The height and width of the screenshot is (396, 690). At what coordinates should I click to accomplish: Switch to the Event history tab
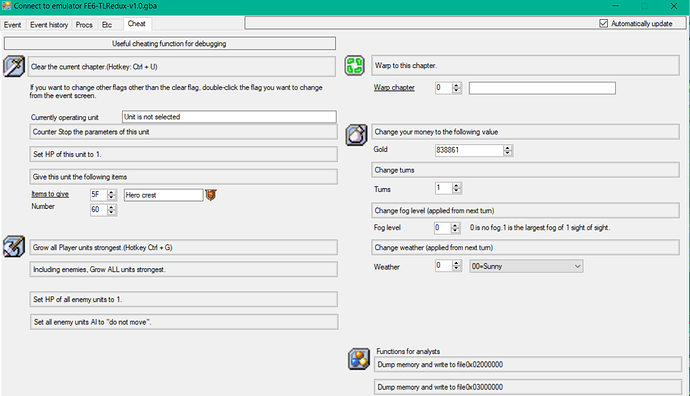pos(49,25)
